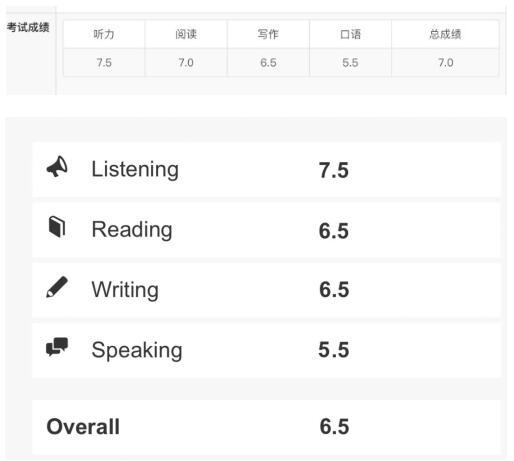Click the Listening score 7.5 value
Image resolution: width=514 pixels, height=461 pixels.
pos(334,170)
